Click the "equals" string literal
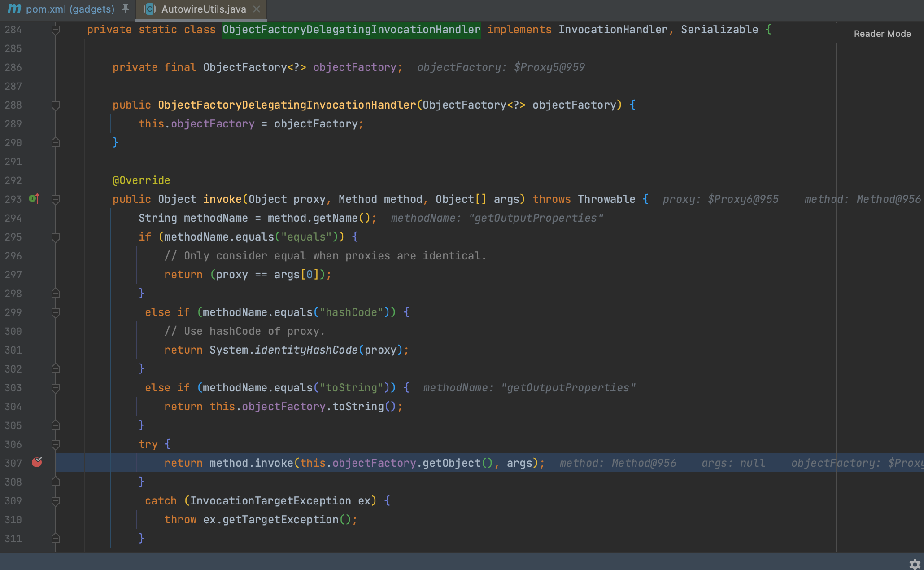The height and width of the screenshot is (570, 924). 306,237
